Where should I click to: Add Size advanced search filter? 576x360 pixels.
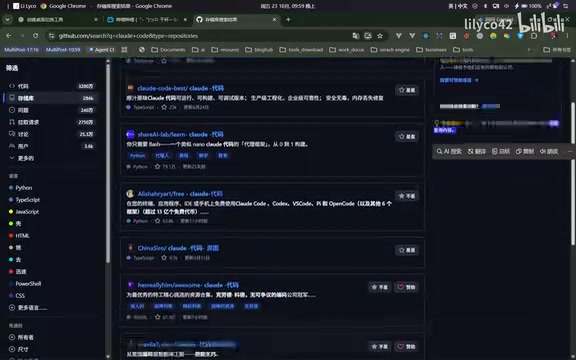tap(18, 349)
